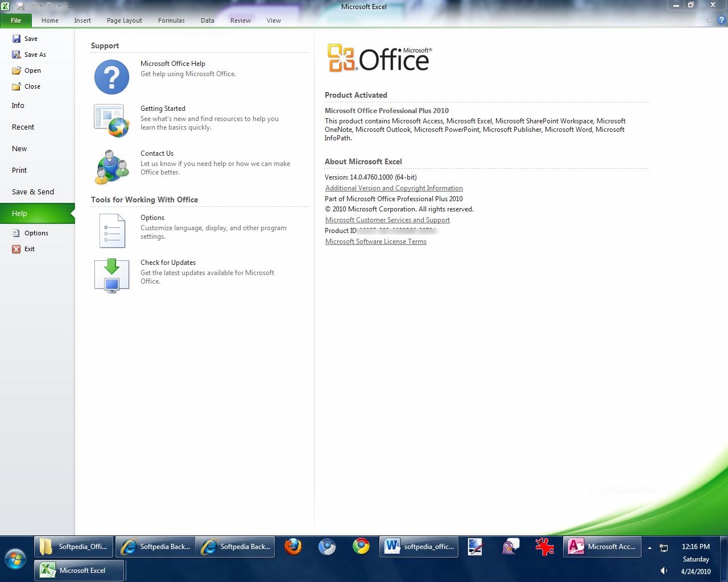Click the Save icon in the Backstage sidebar

16,39
